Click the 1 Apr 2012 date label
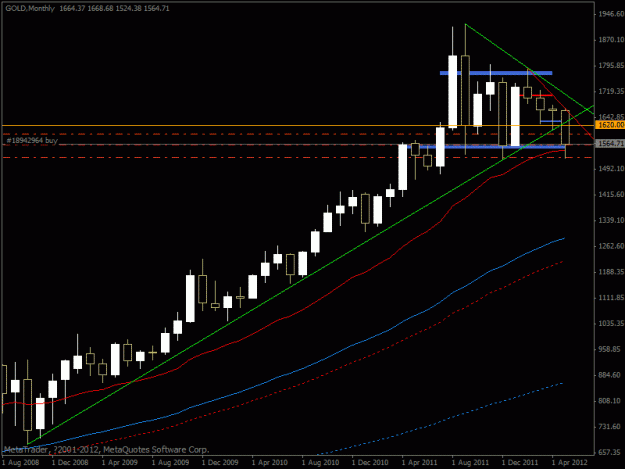The width and height of the screenshot is (625, 469). click(570, 463)
